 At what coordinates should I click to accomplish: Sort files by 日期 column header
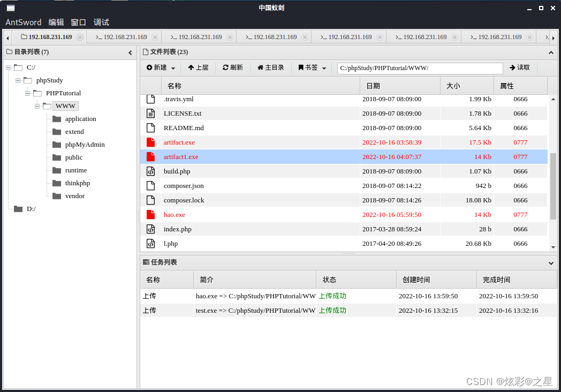(400, 86)
